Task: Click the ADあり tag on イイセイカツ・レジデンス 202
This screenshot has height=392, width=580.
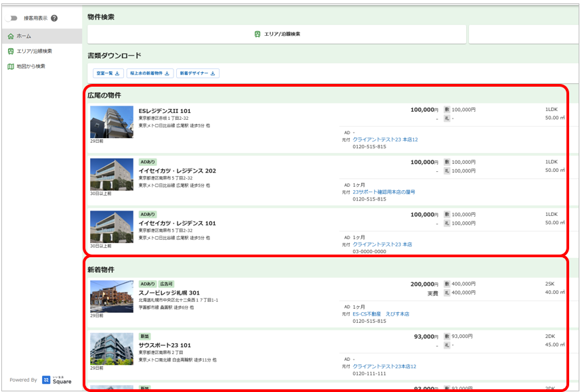Action: pos(148,162)
